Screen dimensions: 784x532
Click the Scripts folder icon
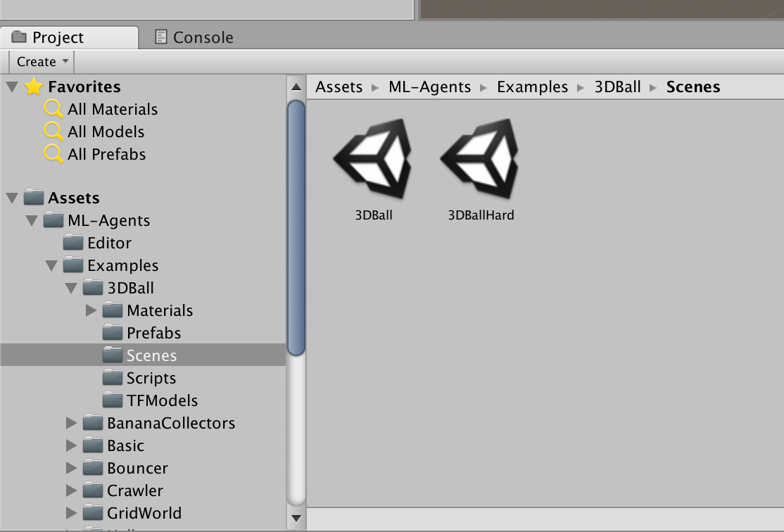[x=113, y=377]
